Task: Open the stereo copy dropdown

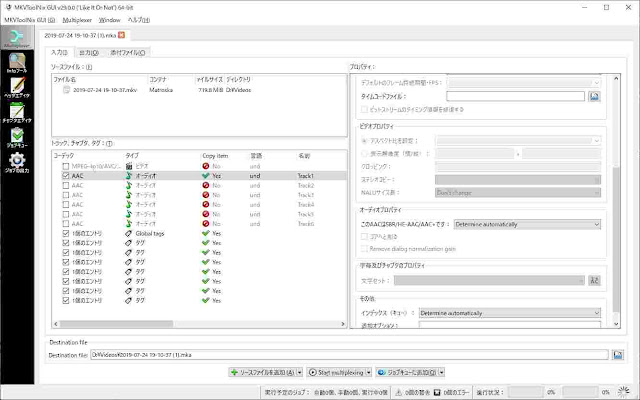Action: [518, 180]
